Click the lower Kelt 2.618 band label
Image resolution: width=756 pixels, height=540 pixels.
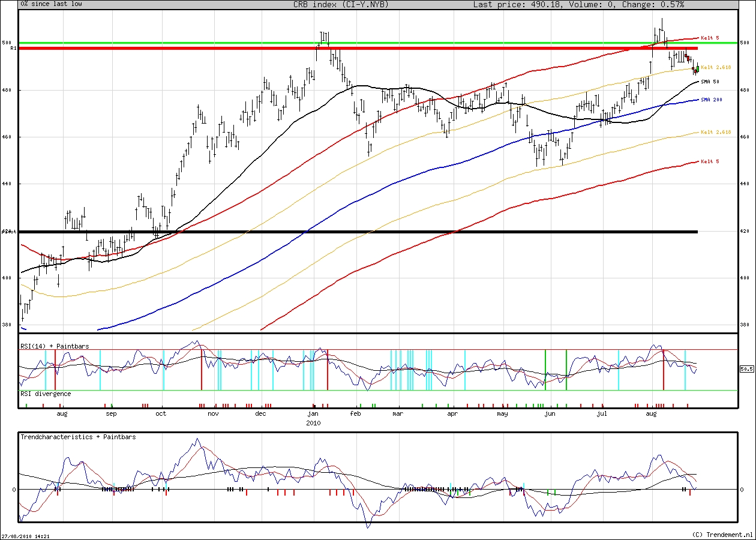(715, 132)
